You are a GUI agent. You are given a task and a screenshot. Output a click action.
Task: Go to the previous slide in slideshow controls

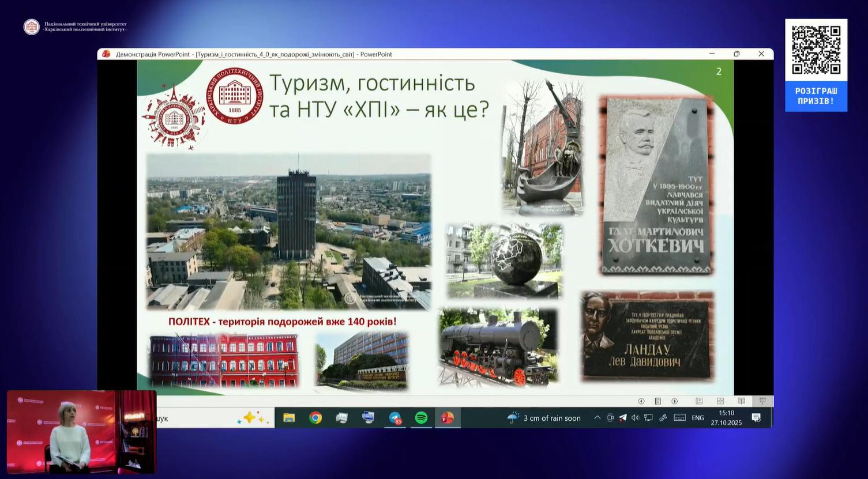(641, 401)
